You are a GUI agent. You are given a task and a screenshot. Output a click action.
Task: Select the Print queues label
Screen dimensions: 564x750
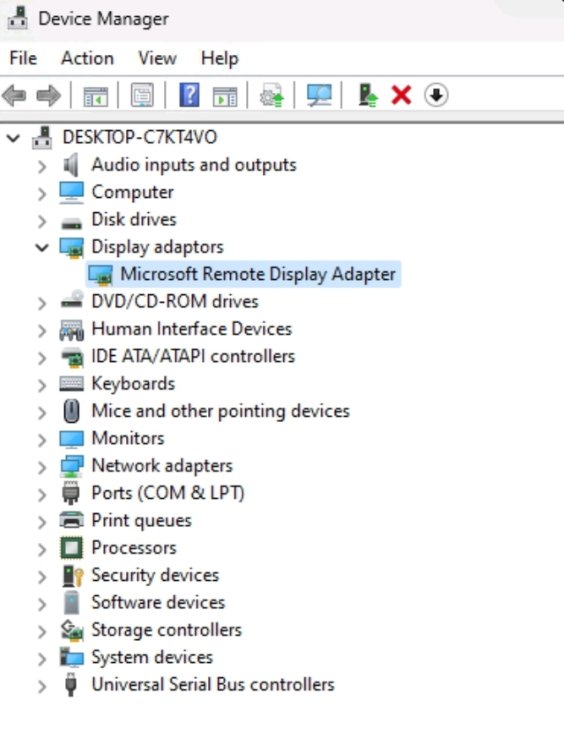(x=142, y=521)
